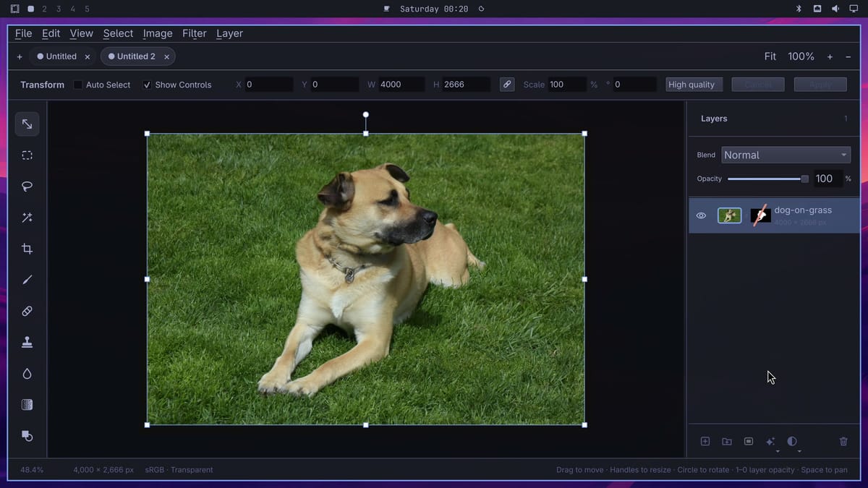Click the right-middle transform handle
The image size is (868, 488).
coord(584,279)
